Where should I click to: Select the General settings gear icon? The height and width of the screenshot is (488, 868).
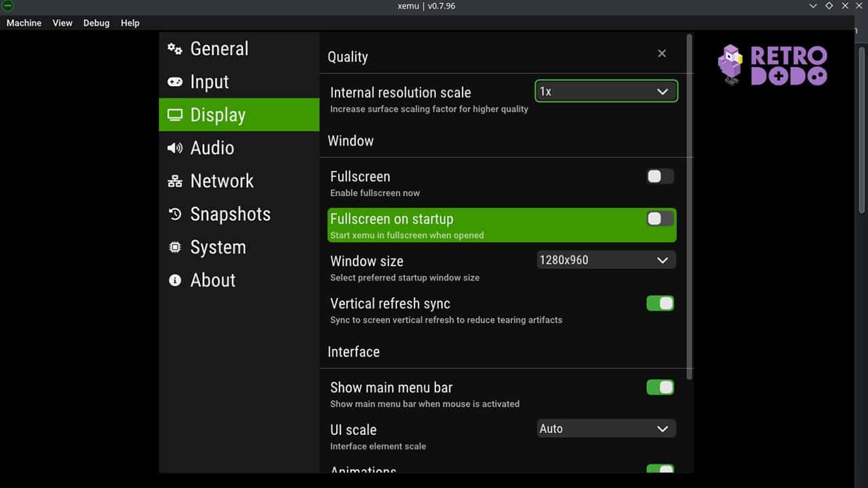(174, 48)
